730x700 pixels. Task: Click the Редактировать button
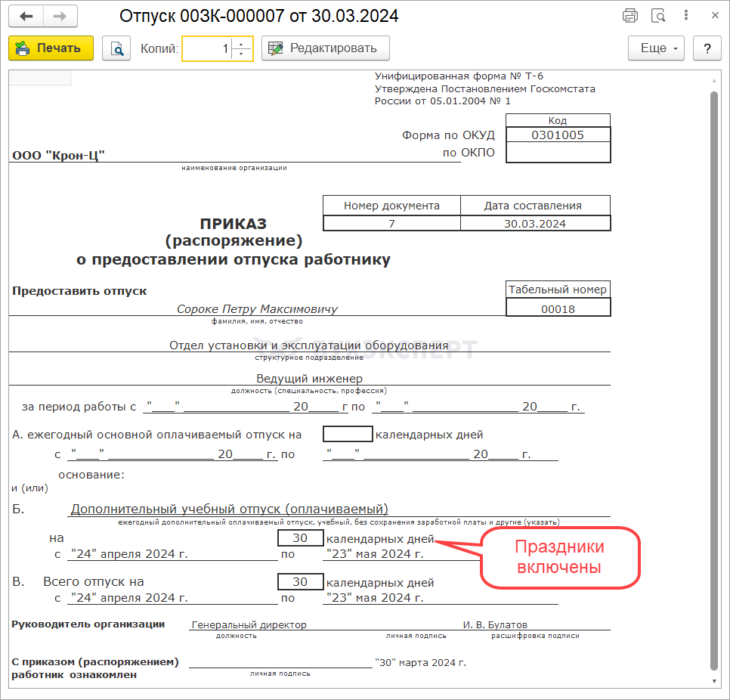click(x=325, y=48)
